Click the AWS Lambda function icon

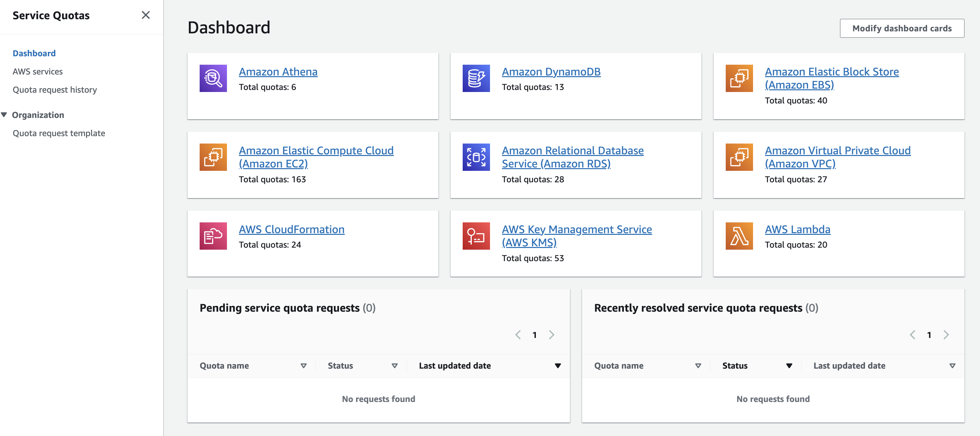(x=739, y=236)
